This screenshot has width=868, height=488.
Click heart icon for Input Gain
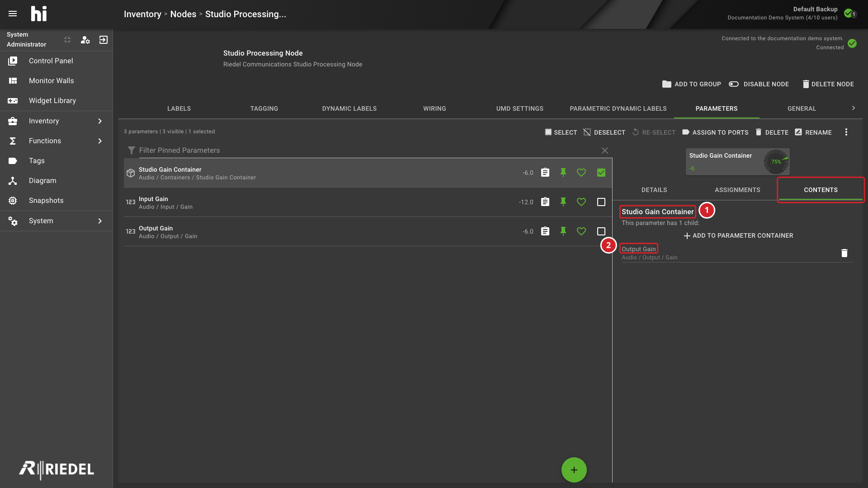581,202
